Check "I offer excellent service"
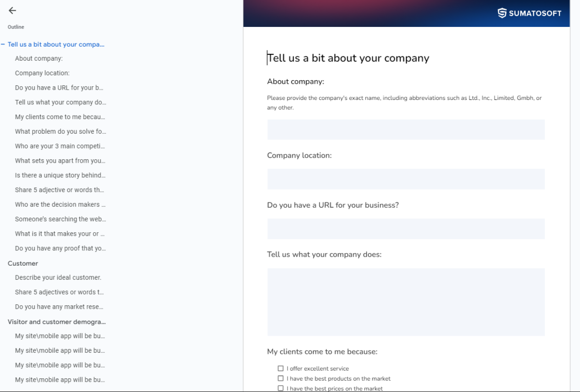Screen dimensions: 580x392 tap(280, 368)
